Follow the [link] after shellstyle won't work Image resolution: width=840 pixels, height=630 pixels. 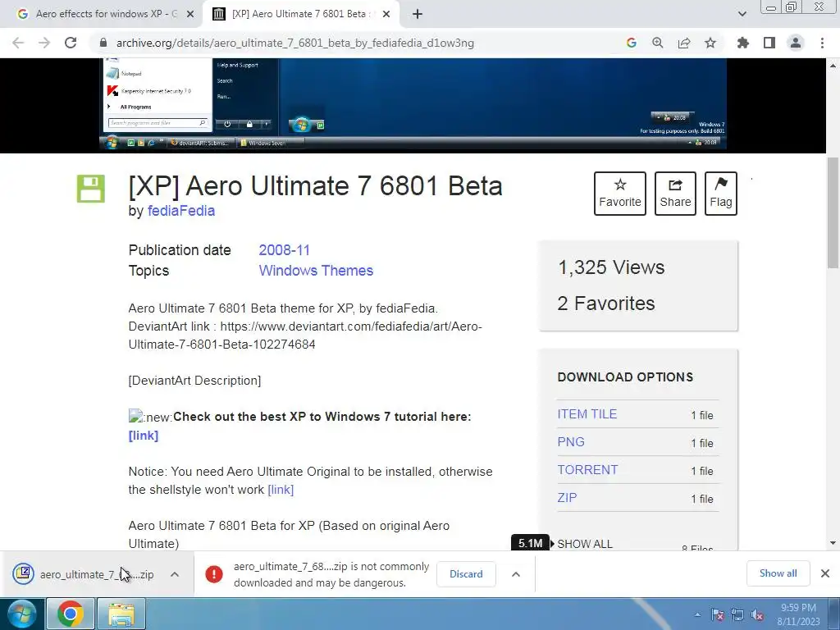[281, 490]
